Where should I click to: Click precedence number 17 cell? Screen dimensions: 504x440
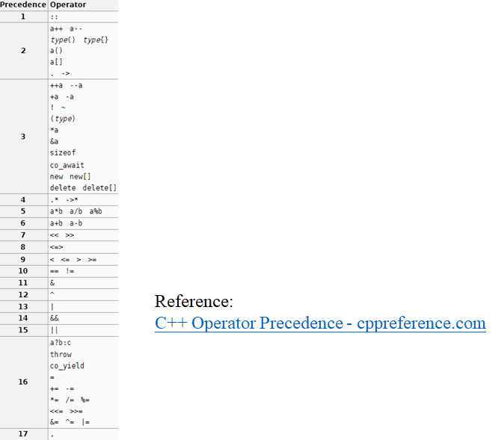coord(23,434)
